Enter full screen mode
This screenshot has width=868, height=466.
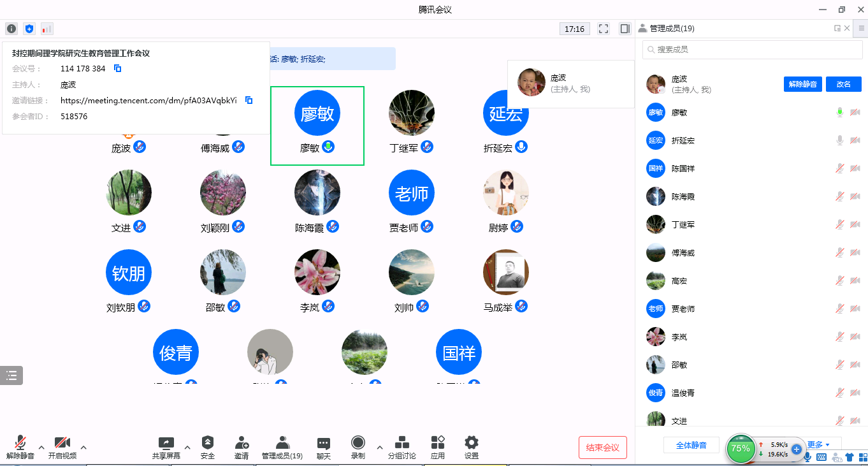coord(604,29)
